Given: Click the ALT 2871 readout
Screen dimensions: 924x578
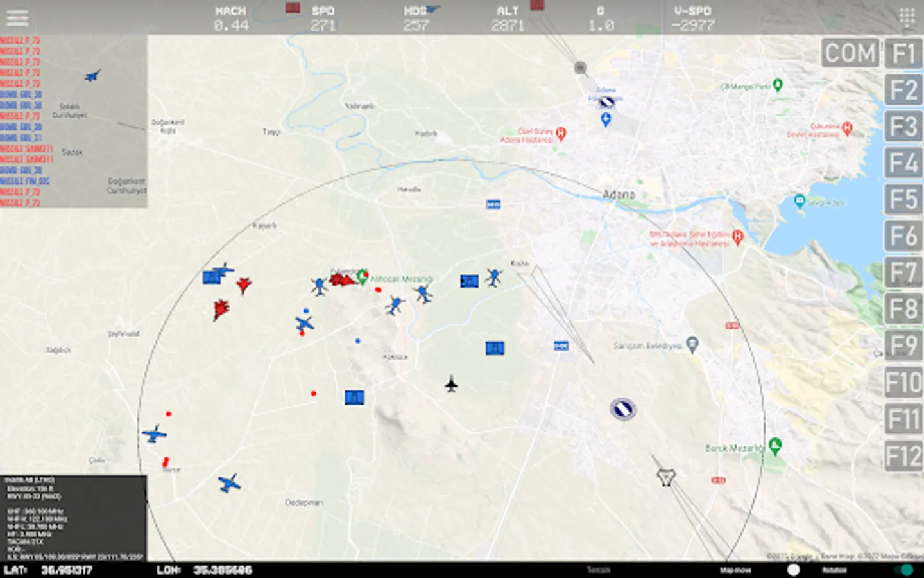Looking at the screenshot, I should [508, 19].
